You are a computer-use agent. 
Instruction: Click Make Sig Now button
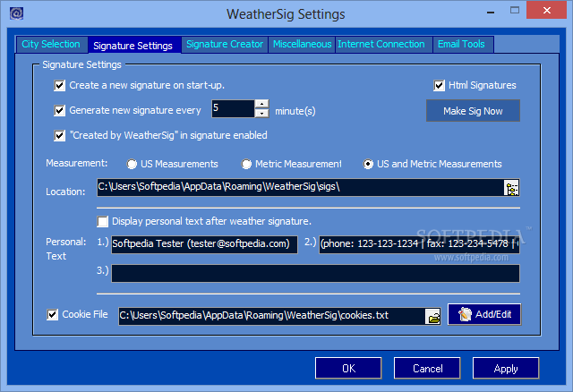pos(473,111)
